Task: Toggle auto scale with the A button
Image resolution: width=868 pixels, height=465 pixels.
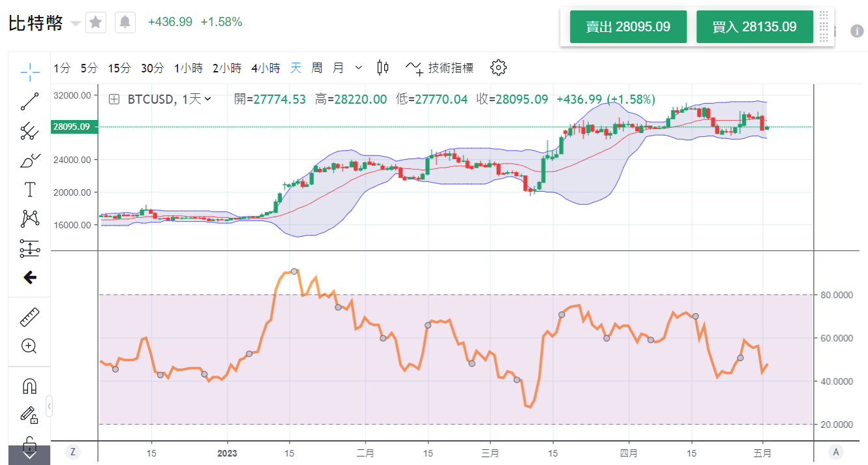Action: [835, 451]
